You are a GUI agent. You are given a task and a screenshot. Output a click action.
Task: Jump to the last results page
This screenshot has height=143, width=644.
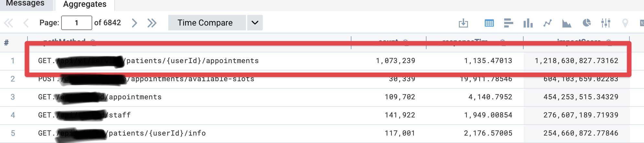click(x=152, y=23)
